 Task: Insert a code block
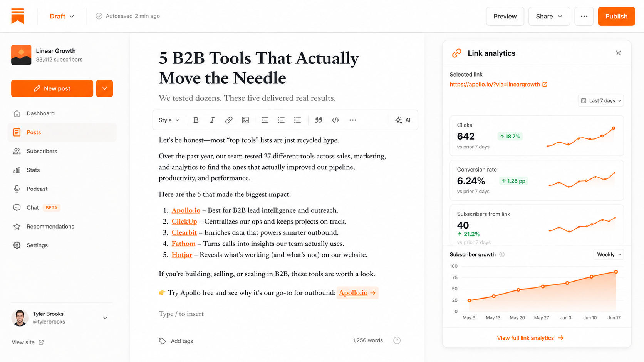335,120
